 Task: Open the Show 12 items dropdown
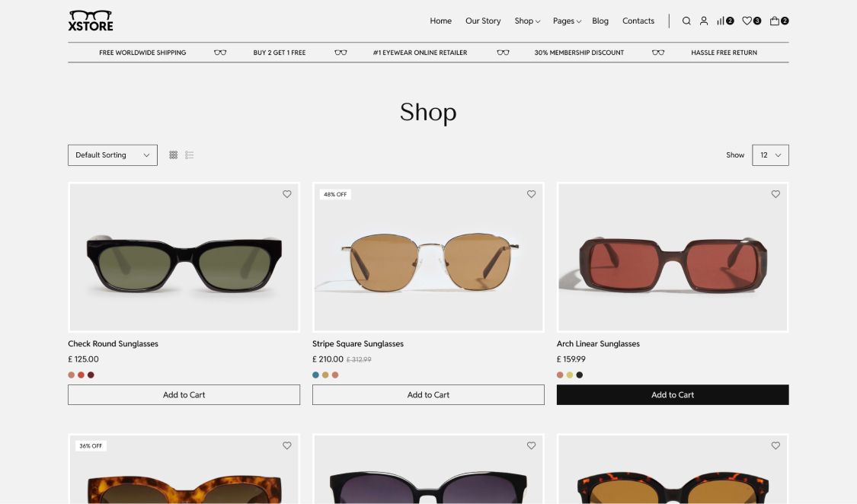click(770, 155)
